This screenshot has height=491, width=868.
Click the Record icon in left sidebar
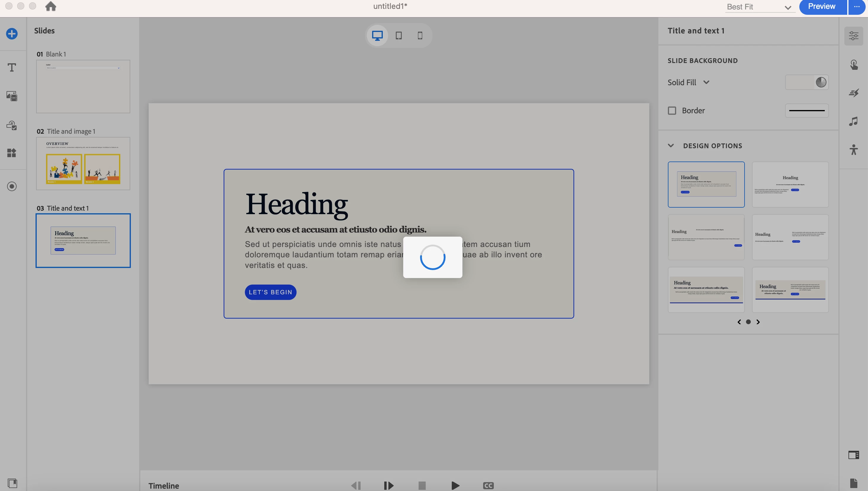12,186
